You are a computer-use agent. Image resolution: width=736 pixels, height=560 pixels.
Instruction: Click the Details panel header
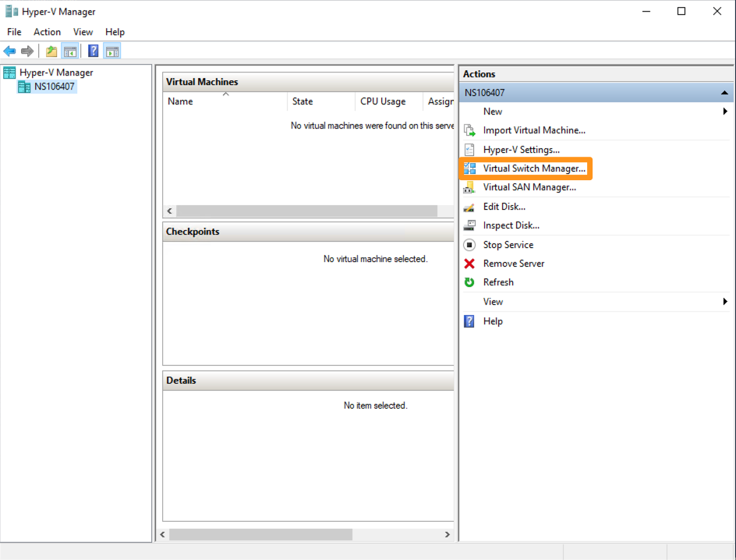tap(309, 381)
